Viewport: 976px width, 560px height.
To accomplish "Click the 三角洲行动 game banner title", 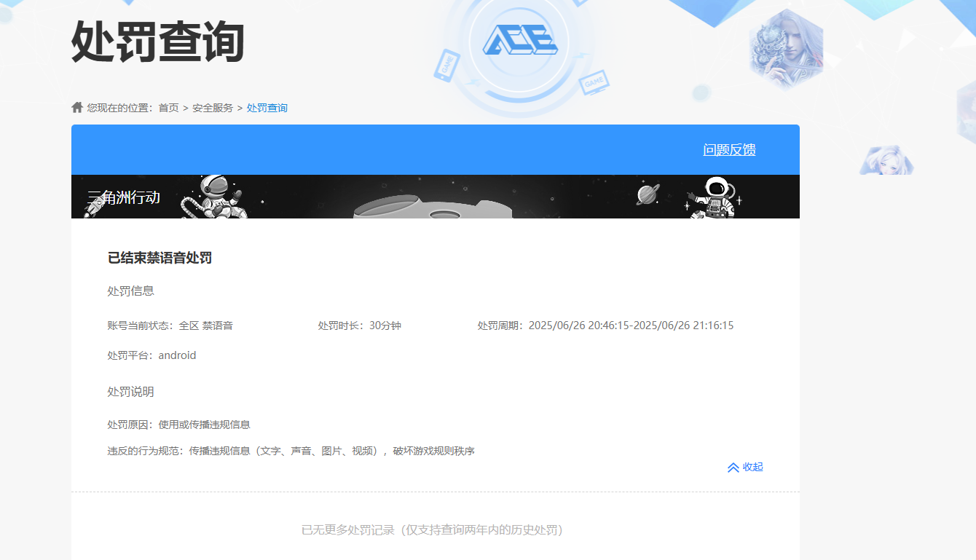I will point(123,197).
